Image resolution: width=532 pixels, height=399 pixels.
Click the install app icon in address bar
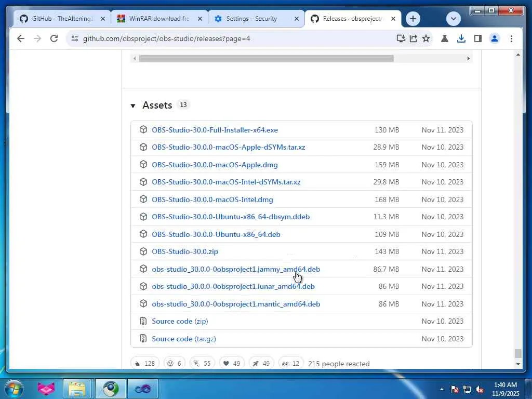click(401, 38)
